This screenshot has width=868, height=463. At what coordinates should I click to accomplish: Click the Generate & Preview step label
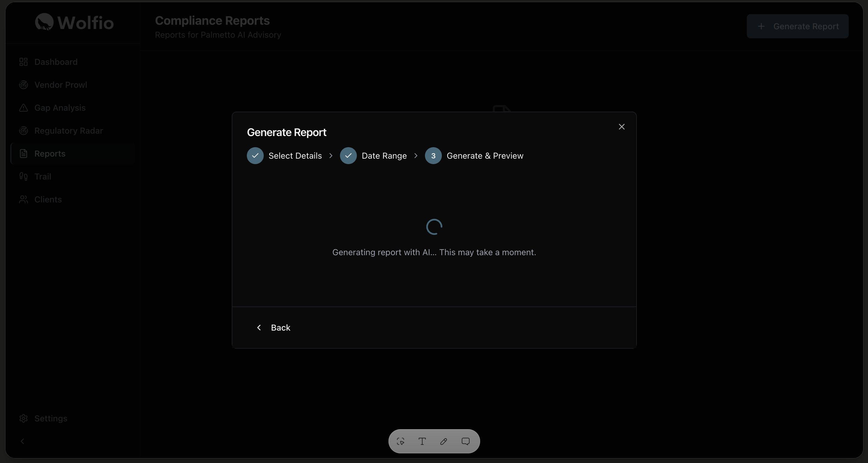485,156
